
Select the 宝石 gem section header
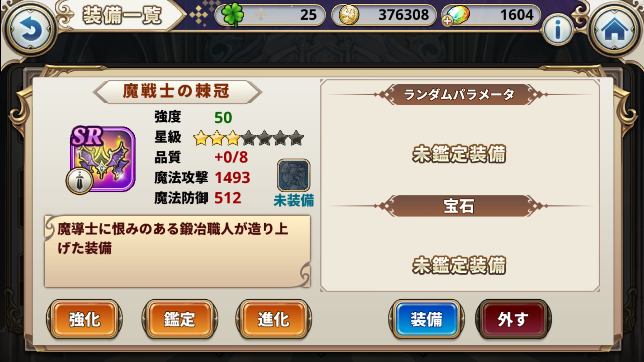(x=459, y=206)
